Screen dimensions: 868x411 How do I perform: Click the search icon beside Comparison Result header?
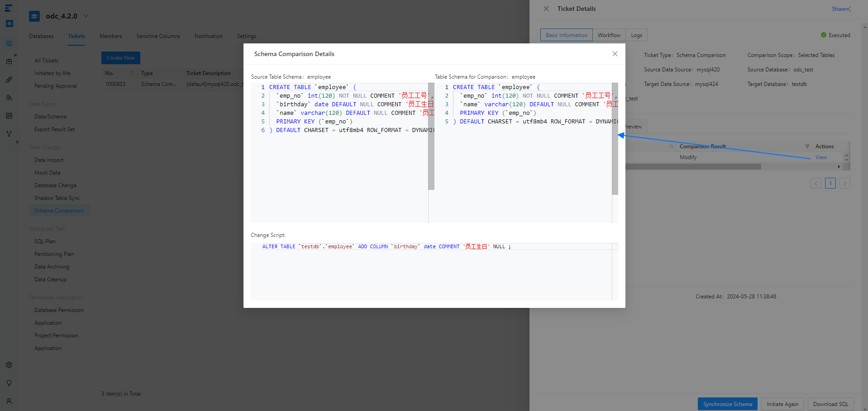click(x=672, y=146)
